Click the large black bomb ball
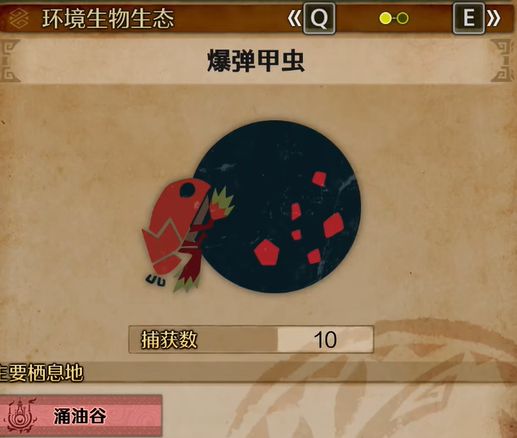The image size is (517, 438). click(x=277, y=207)
